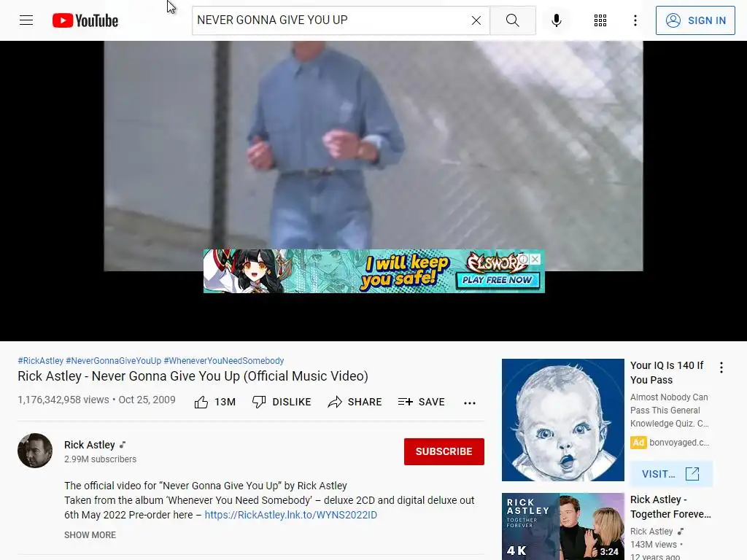The image size is (747, 560).
Task: Open the ad info icon on banner
Action: click(524, 259)
